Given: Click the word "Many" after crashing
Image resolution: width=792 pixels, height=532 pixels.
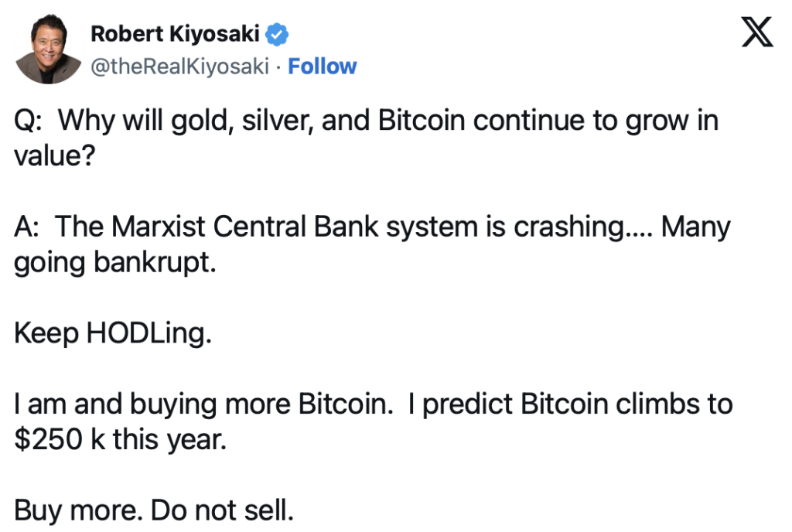Looking at the screenshot, I should (696, 227).
